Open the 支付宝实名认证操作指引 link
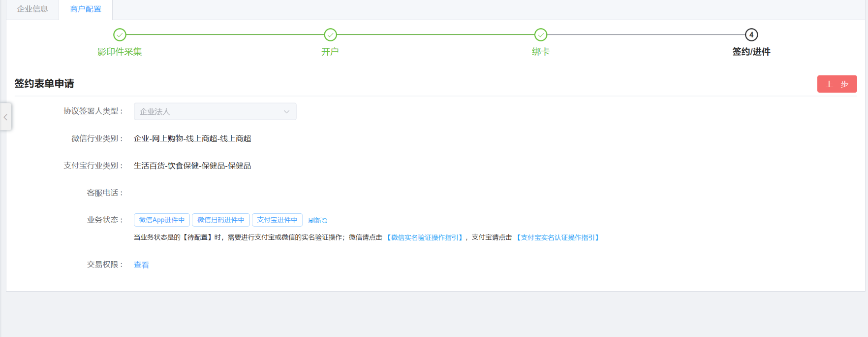Screen dimensions: 868x337 (558, 237)
